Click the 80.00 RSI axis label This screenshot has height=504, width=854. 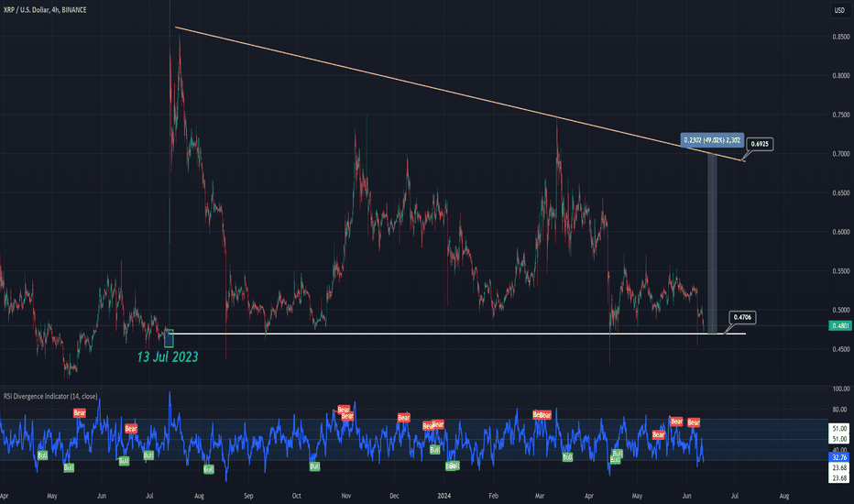tap(842, 410)
